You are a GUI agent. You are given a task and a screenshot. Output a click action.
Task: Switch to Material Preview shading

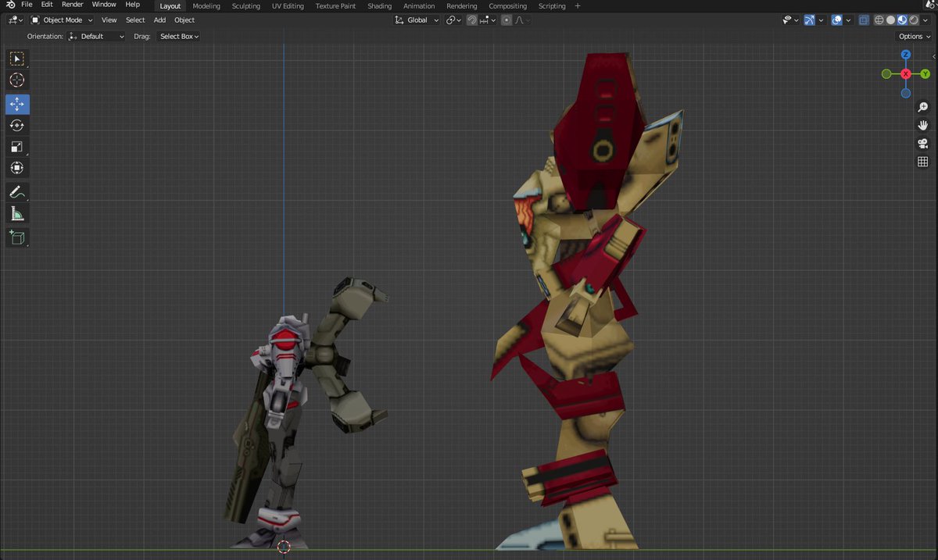coord(901,20)
